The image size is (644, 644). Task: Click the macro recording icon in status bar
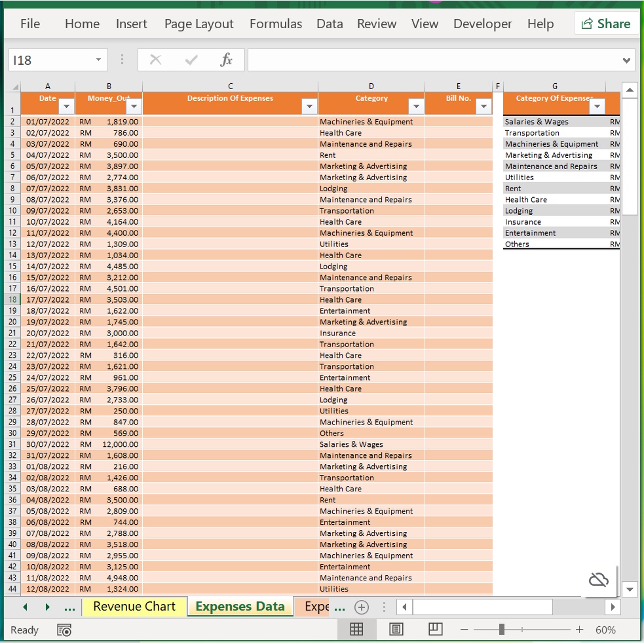coord(64,630)
